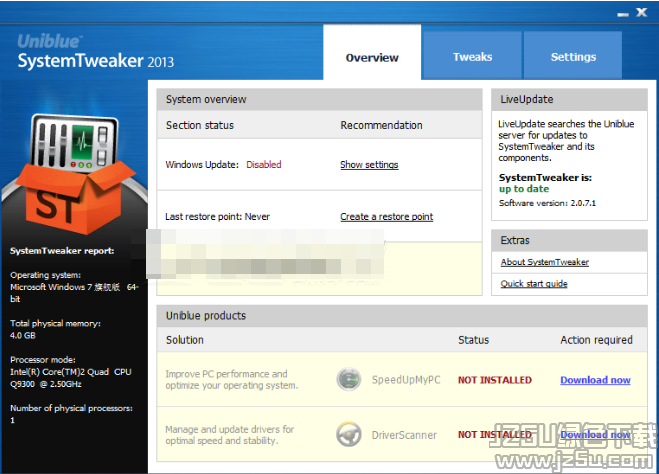
Task: Click Download now for SpeedUpMyPC
Action: click(595, 380)
